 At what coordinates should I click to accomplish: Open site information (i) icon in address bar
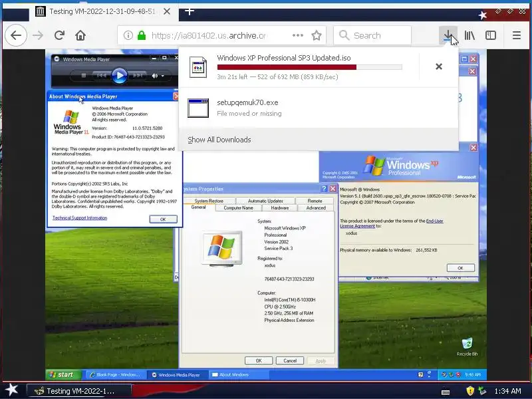pos(128,35)
